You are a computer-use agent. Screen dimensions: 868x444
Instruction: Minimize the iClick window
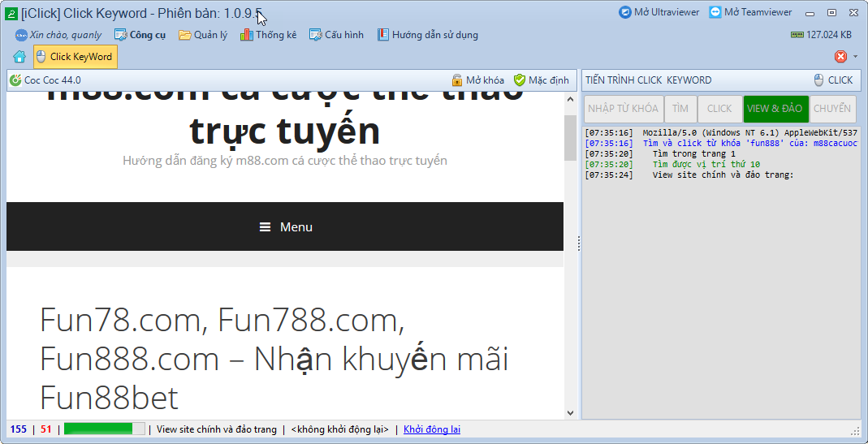coord(810,13)
